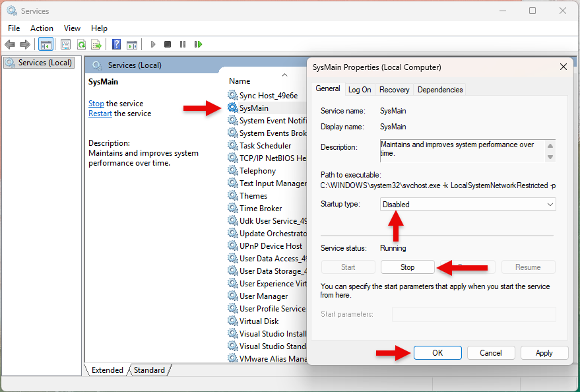Toggle Show/Hide Console Tree icon
The image size is (580, 392).
[x=46, y=45]
